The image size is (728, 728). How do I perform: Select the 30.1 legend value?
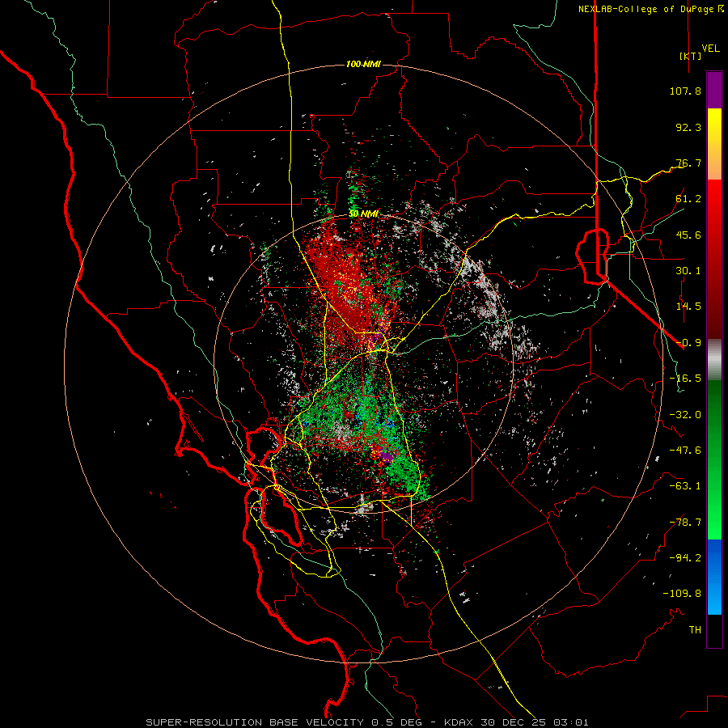[688, 271]
